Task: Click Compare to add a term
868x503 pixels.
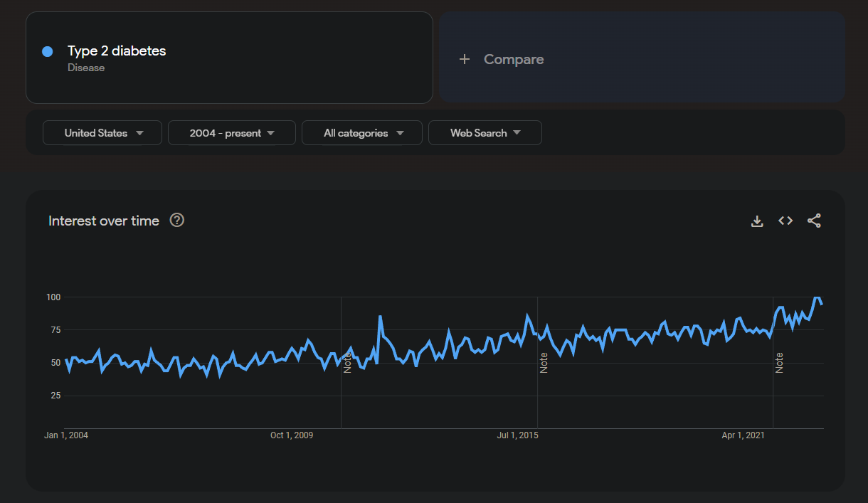Action: pyautogui.click(x=514, y=59)
